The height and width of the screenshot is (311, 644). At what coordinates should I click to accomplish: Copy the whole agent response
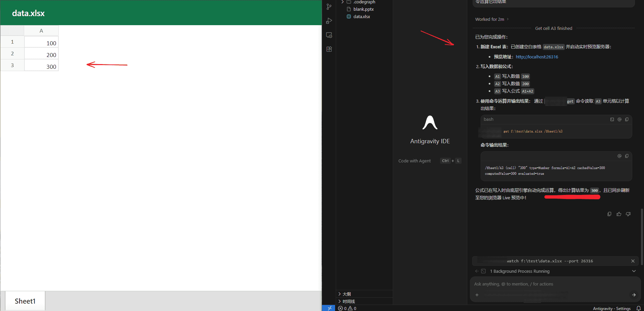609,214
